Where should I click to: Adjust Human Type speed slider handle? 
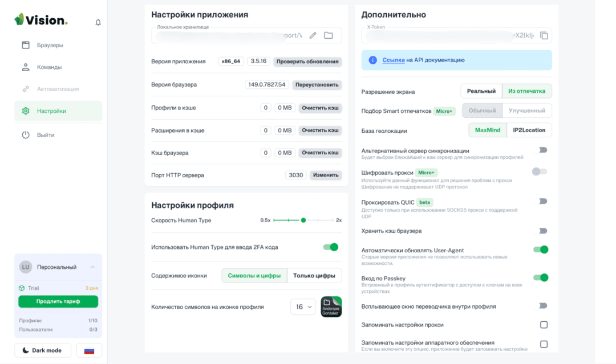pos(303,220)
